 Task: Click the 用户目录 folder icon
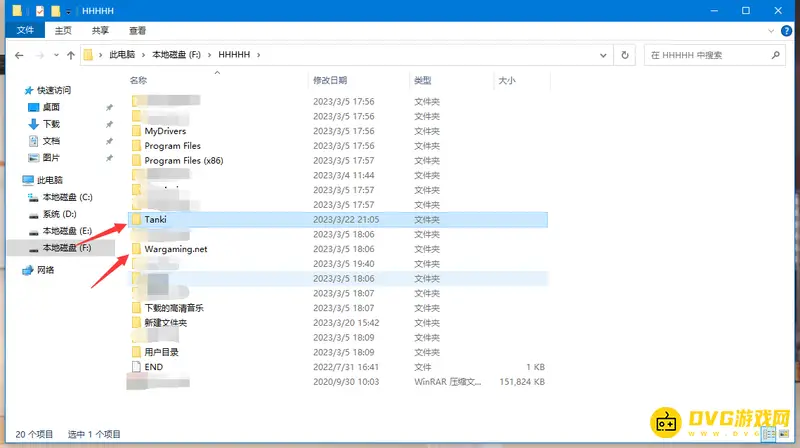pos(136,352)
